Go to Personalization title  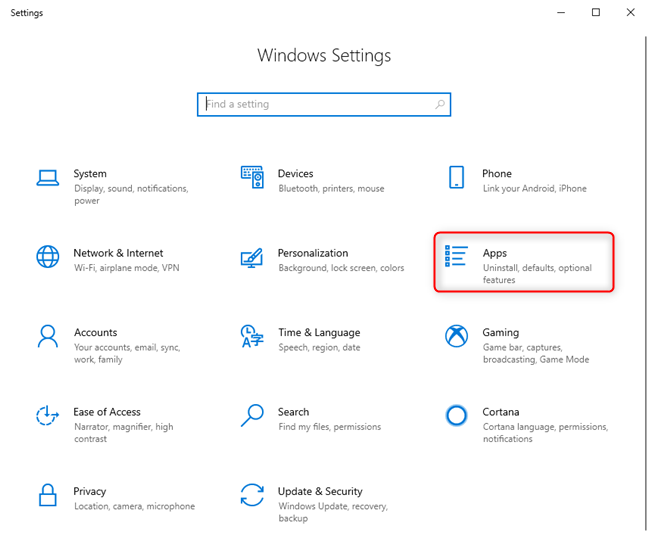click(x=313, y=253)
